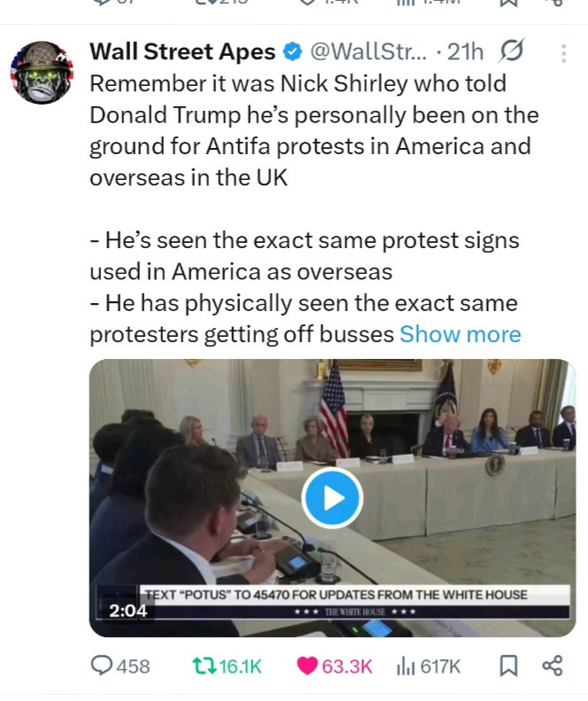
Task: Open the Grok explain-post icon
Action: coord(511,52)
